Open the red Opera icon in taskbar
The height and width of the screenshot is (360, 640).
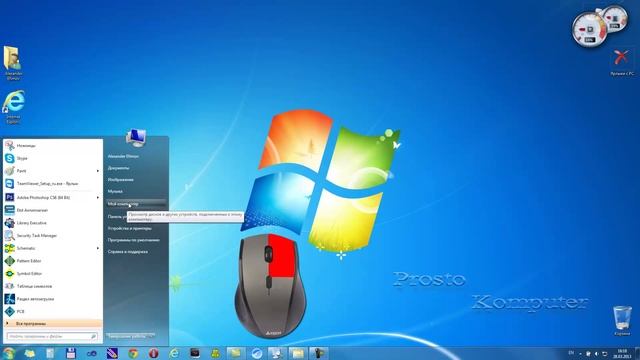pyautogui.click(x=153, y=353)
